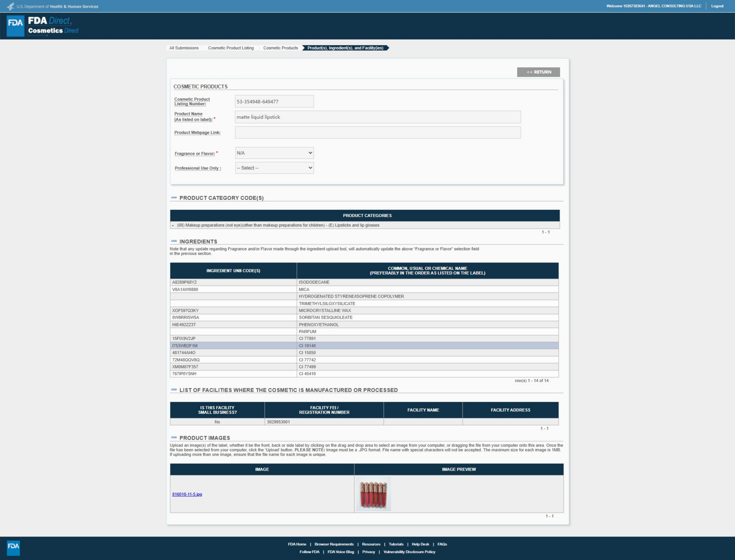Click the Product Webpage Link field

(377, 133)
